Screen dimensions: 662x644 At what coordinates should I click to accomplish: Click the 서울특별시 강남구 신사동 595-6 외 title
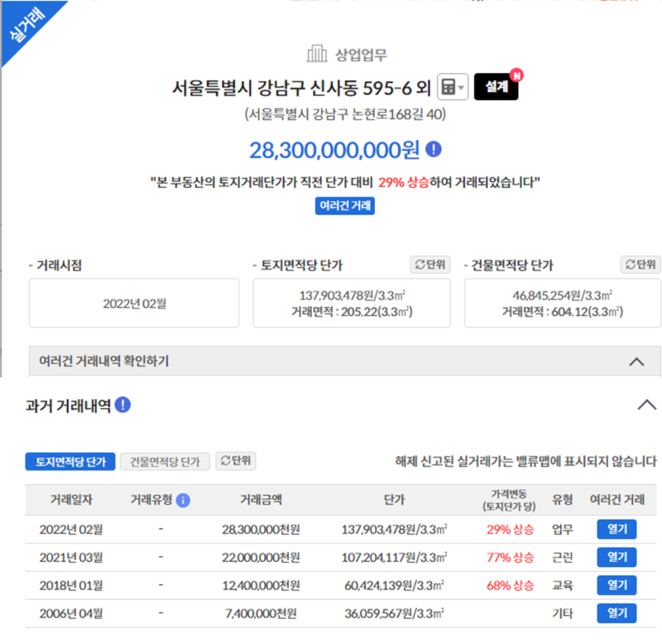pos(301,88)
